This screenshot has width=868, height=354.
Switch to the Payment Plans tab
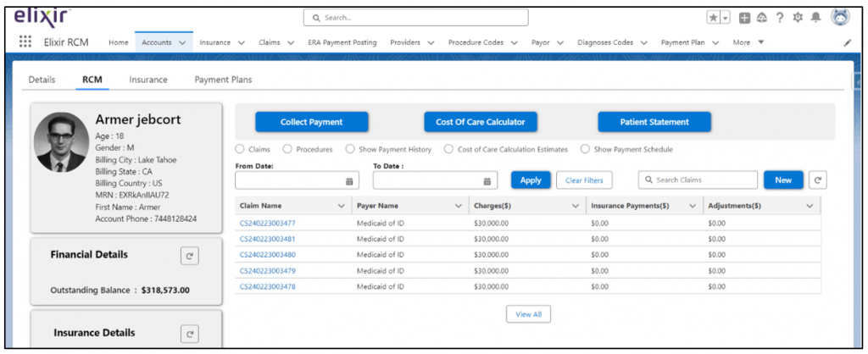(x=223, y=80)
